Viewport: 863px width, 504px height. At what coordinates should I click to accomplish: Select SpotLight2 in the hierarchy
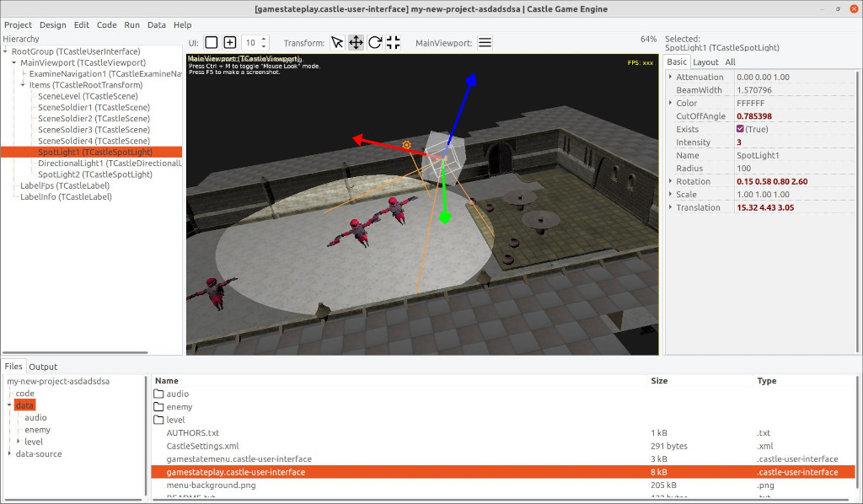click(95, 174)
